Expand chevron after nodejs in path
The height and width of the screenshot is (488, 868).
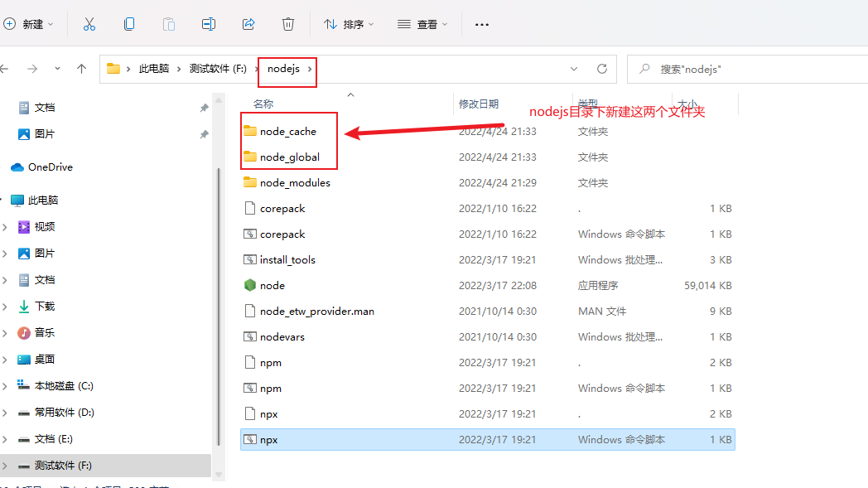point(310,69)
